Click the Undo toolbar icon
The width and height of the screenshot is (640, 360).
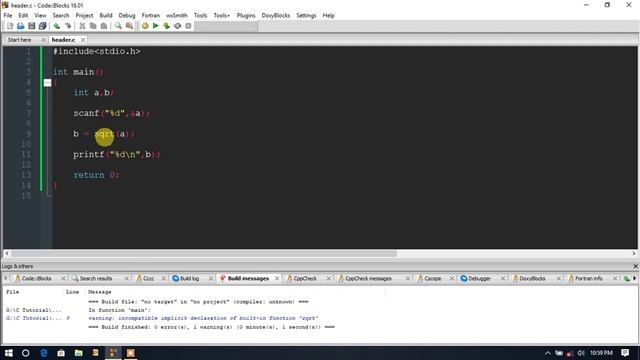57,26
